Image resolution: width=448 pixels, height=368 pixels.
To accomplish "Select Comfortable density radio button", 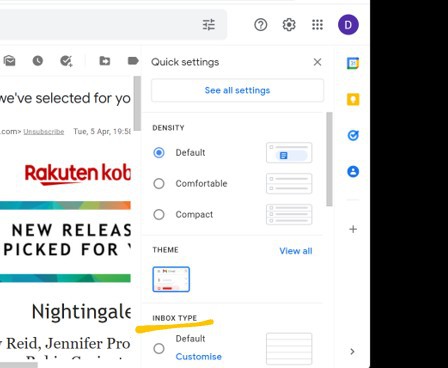I will (159, 184).
